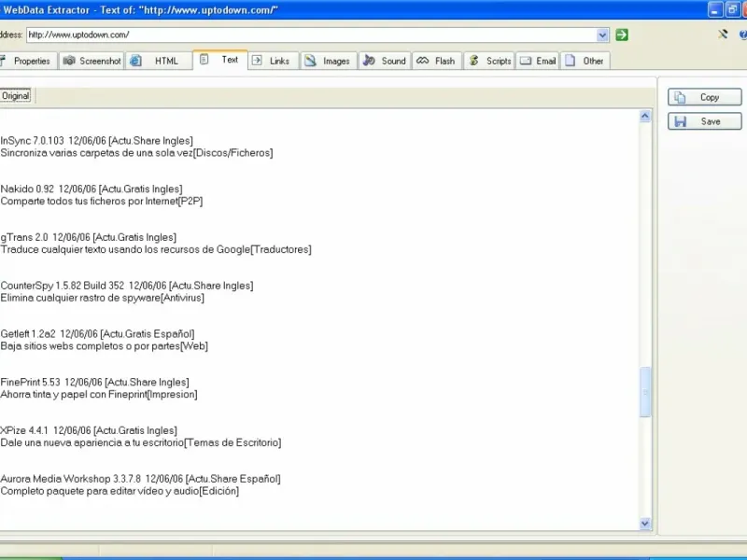Click the 'Nakido 0.92' line

[92, 189]
